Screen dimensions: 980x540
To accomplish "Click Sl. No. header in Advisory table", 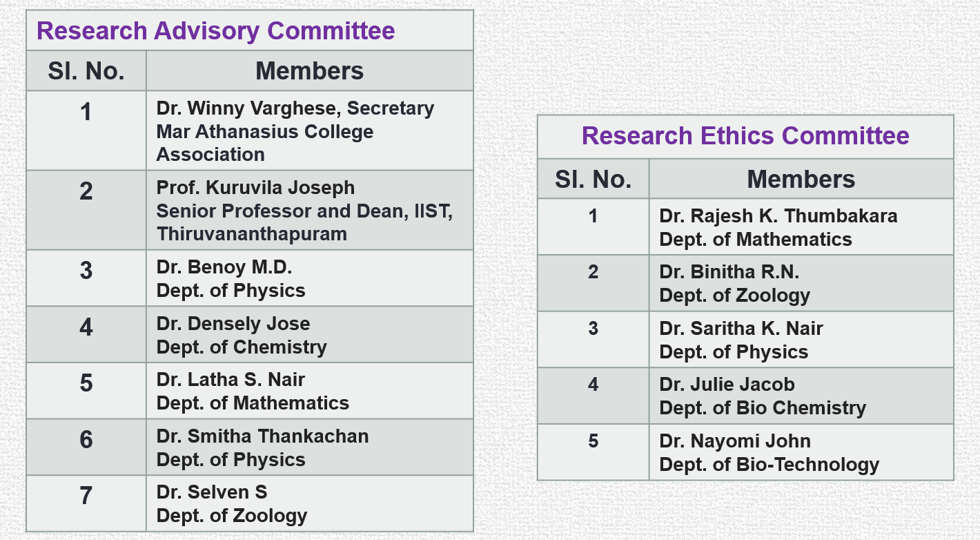I will 86,71.
